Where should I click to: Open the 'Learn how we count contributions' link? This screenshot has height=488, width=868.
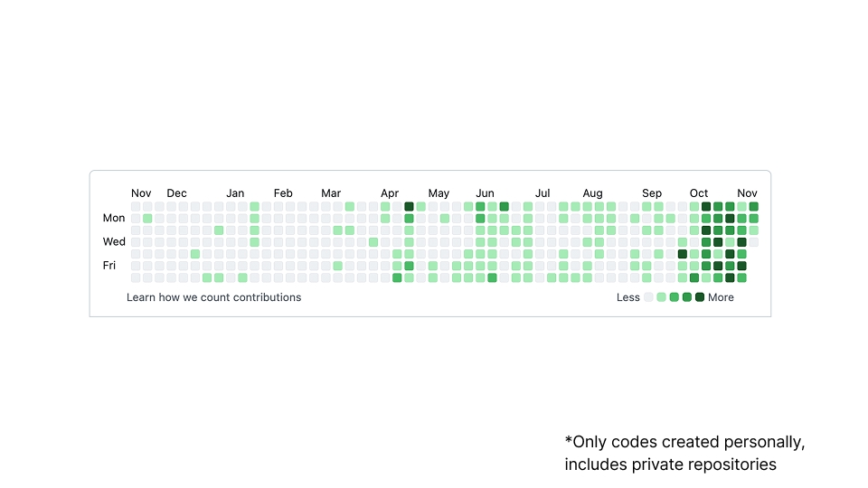(x=213, y=297)
